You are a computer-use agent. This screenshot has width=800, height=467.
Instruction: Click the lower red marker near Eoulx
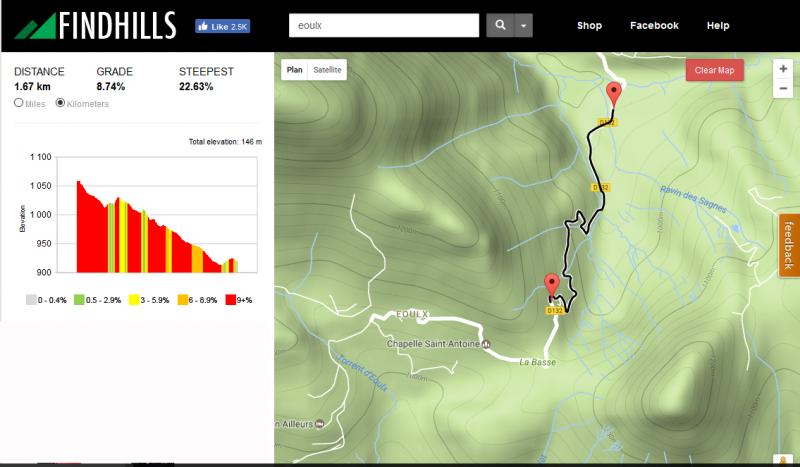pos(552,285)
